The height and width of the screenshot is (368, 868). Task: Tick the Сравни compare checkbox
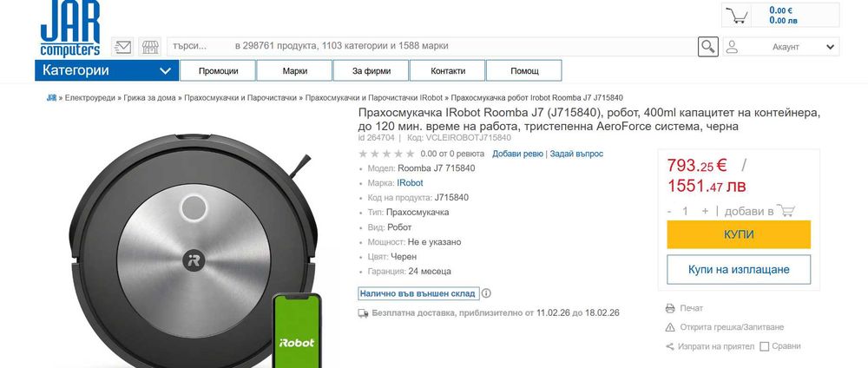coord(765,346)
